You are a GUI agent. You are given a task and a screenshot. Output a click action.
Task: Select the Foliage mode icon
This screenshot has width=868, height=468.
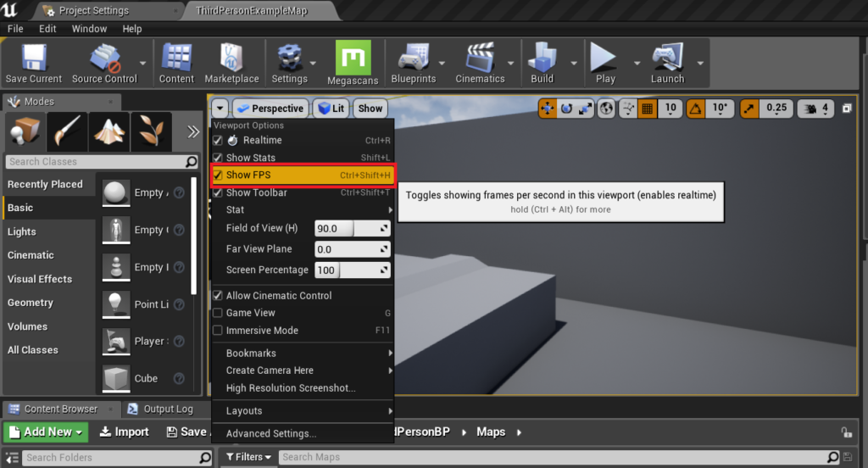(151, 131)
